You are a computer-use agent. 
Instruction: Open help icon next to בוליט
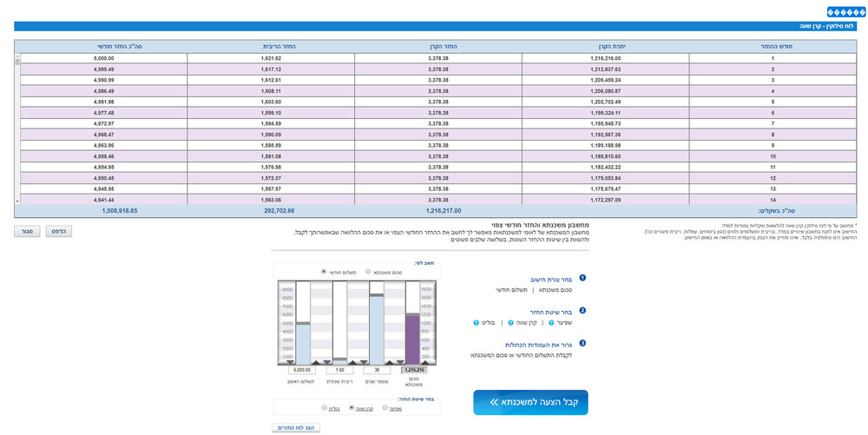pos(476,323)
